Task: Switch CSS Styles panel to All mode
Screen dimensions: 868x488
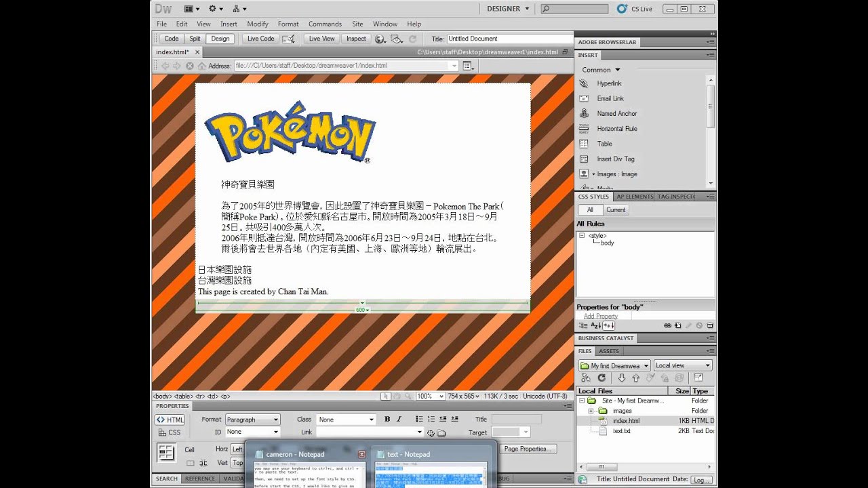Action: click(x=590, y=209)
